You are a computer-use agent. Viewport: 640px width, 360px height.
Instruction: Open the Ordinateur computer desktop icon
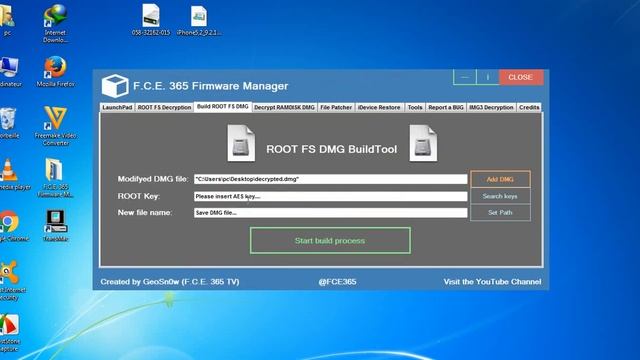10,72
